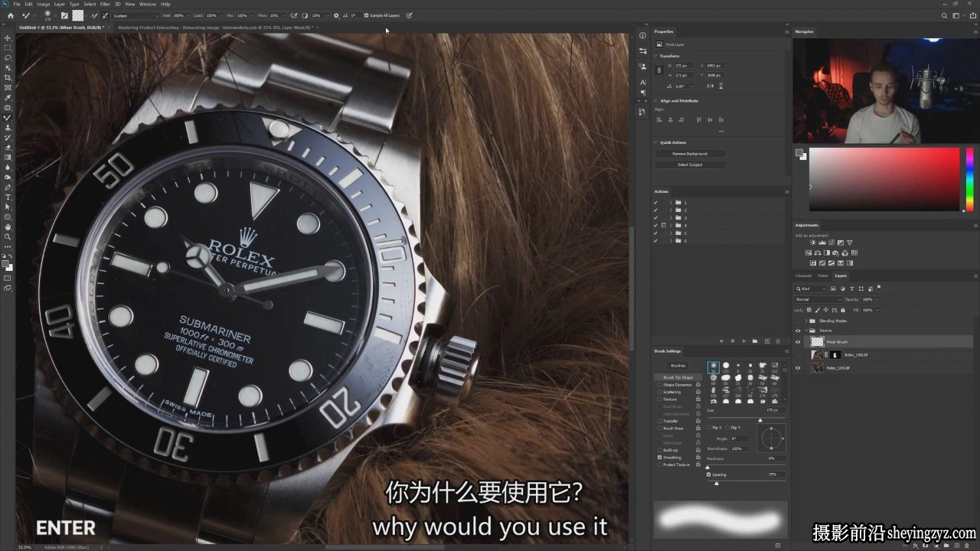The height and width of the screenshot is (551, 980).
Task: Open the Info panel icon
Action: (642, 35)
